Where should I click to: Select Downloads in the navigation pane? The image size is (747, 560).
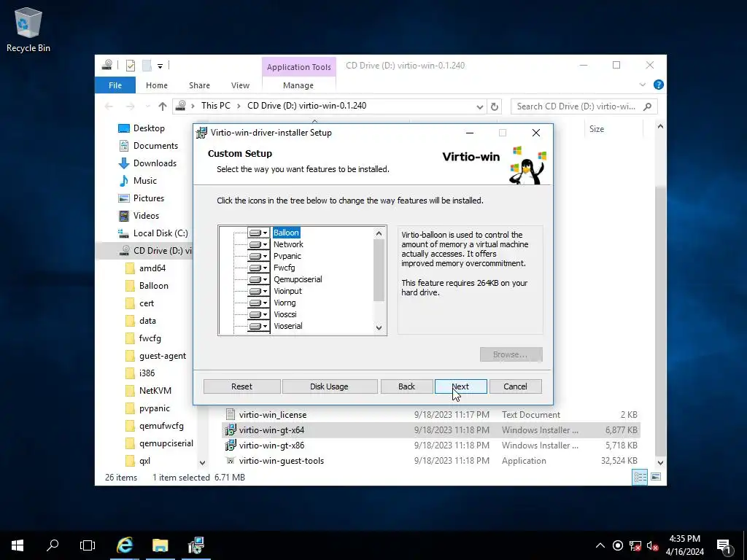[155, 163]
